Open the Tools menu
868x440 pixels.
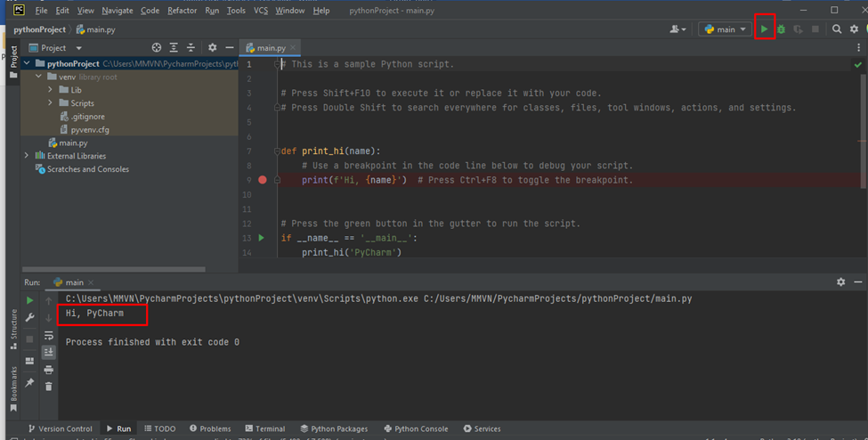(236, 11)
